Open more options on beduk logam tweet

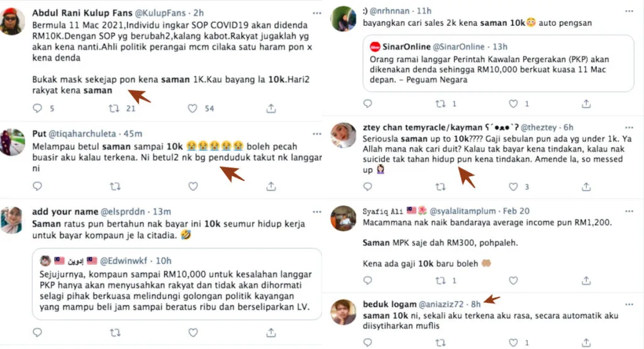pos(629,304)
